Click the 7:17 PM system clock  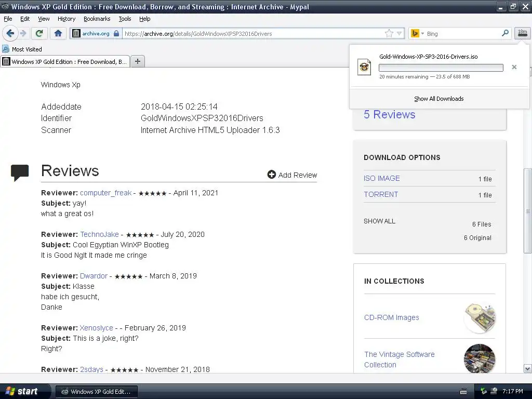point(513,391)
